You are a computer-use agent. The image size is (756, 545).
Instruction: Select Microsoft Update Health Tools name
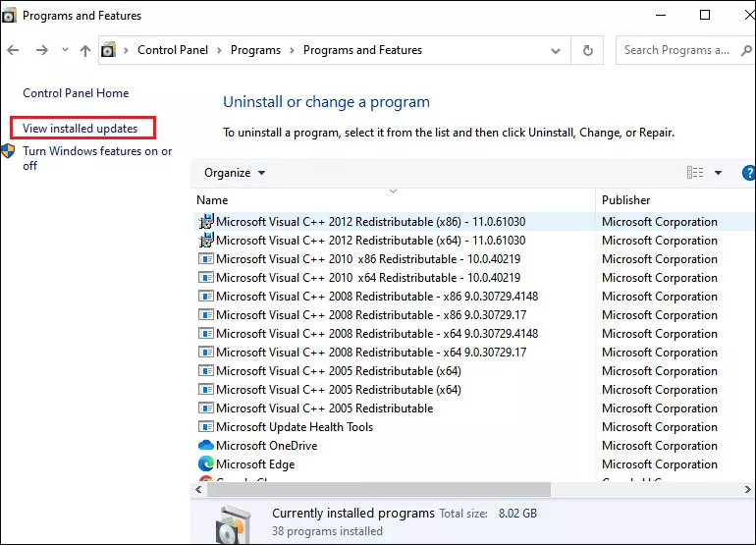tap(295, 427)
